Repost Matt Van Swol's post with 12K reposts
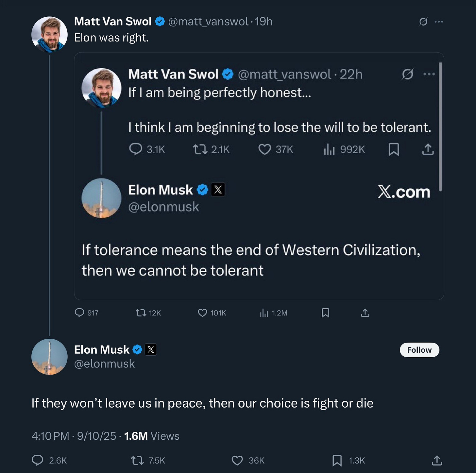The width and height of the screenshot is (476, 473). pyautogui.click(x=141, y=313)
